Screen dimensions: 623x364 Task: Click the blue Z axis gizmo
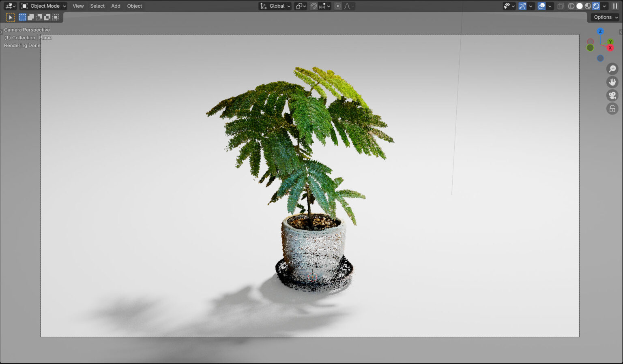point(600,32)
